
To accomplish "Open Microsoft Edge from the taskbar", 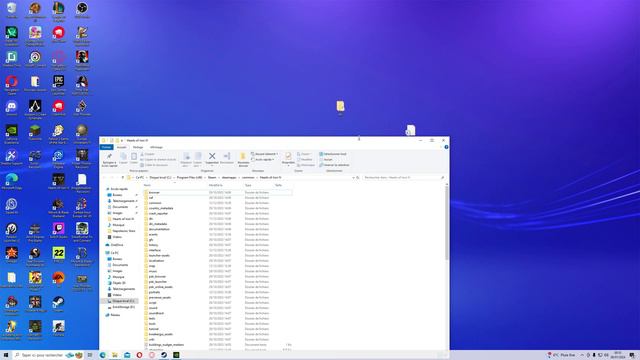I will pos(102,355).
